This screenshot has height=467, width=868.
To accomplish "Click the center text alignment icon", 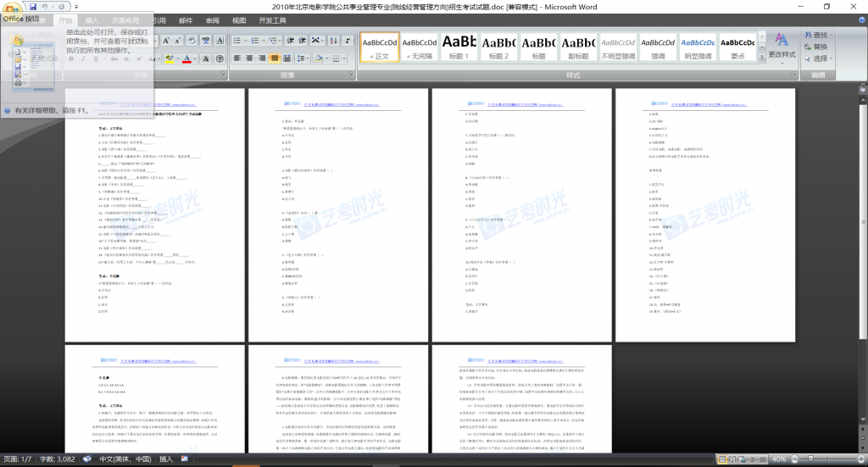I will tap(248, 58).
